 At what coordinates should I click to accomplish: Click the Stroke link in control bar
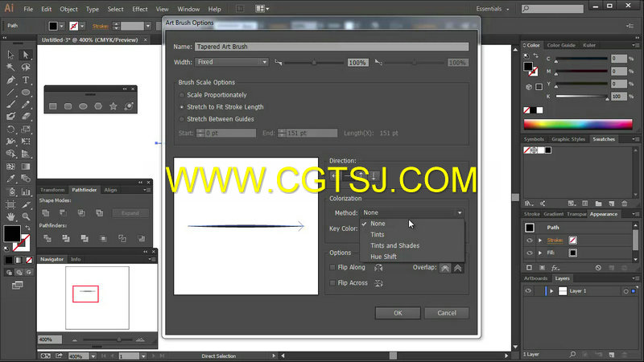pyautogui.click(x=100, y=27)
